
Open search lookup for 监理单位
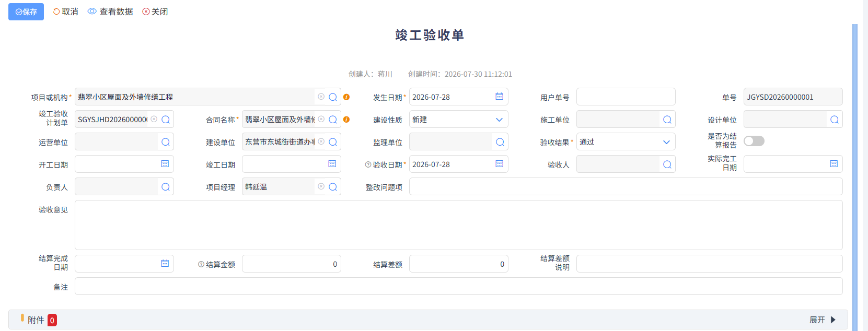coord(500,142)
